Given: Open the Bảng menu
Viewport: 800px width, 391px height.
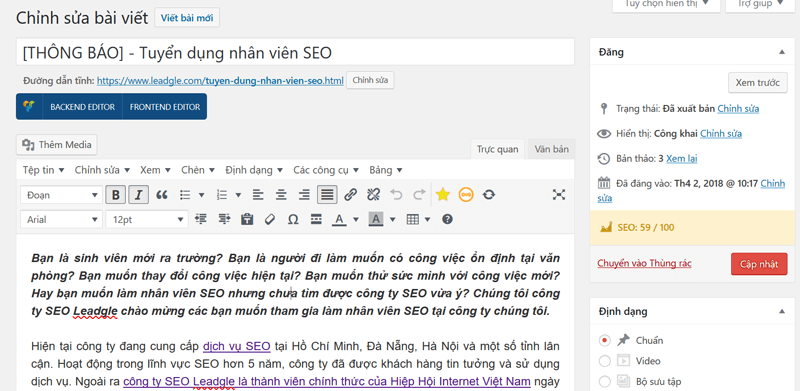Looking at the screenshot, I should point(386,170).
